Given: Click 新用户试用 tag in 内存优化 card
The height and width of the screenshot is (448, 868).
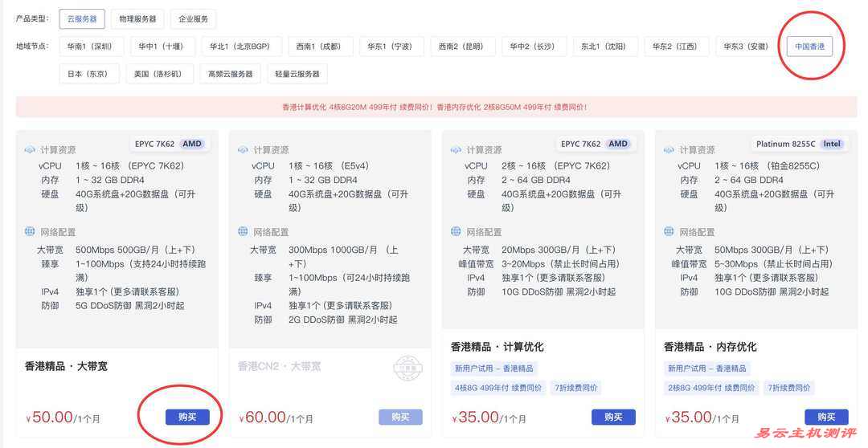Looking at the screenshot, I should pos(707,369).
